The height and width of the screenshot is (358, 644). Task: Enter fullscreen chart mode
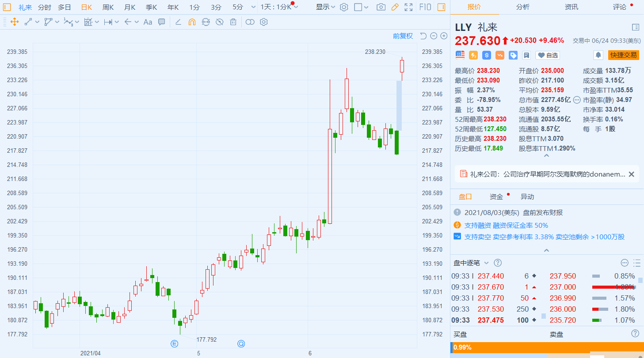pyautogui.click(x=409, y=7)
